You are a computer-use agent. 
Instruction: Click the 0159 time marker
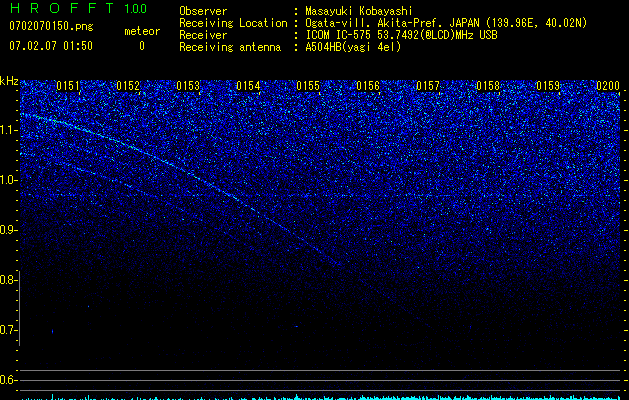(x=548, y=85)
